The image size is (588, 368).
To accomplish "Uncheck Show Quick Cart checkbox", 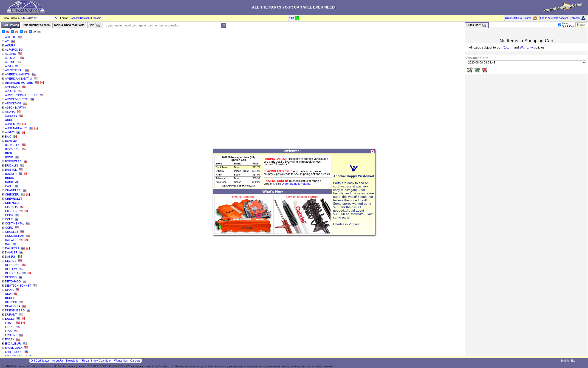I will [560, 25].
